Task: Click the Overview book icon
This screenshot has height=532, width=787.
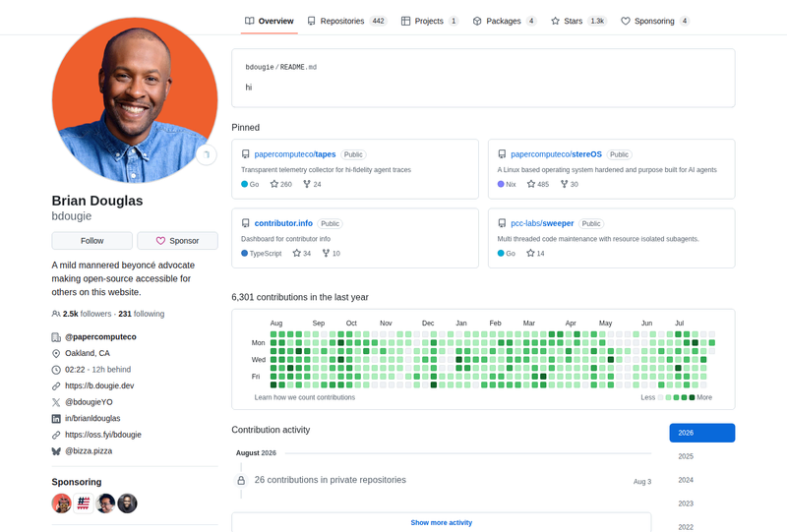Action: 250,21
